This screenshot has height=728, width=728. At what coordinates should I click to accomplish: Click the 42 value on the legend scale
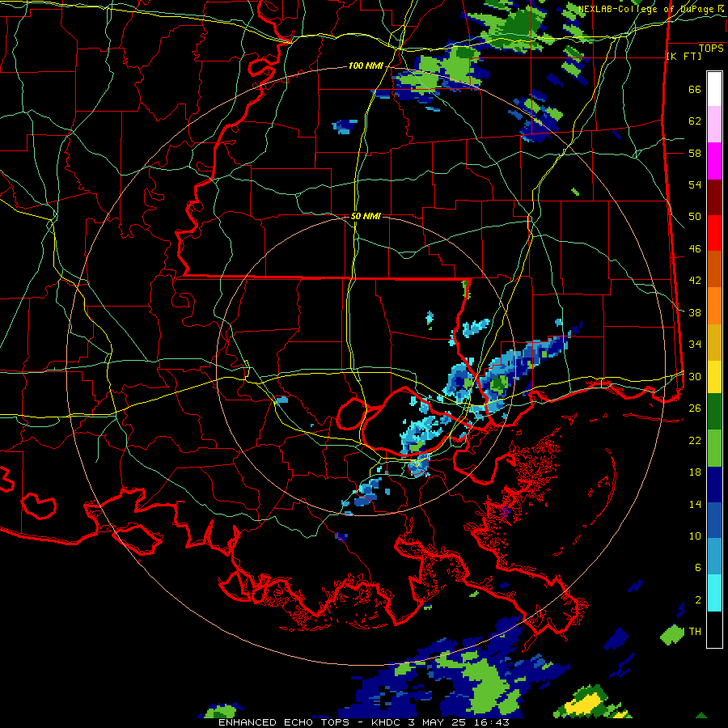click(695, 281)
